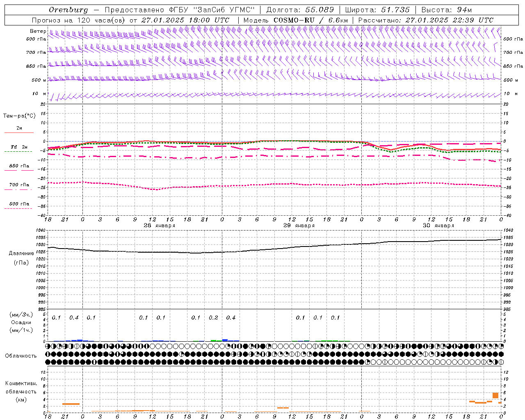This screenshot has width=525, height=420.
Task: Click the '(гПа)' pressure unit label
Action: coord(21,263)
